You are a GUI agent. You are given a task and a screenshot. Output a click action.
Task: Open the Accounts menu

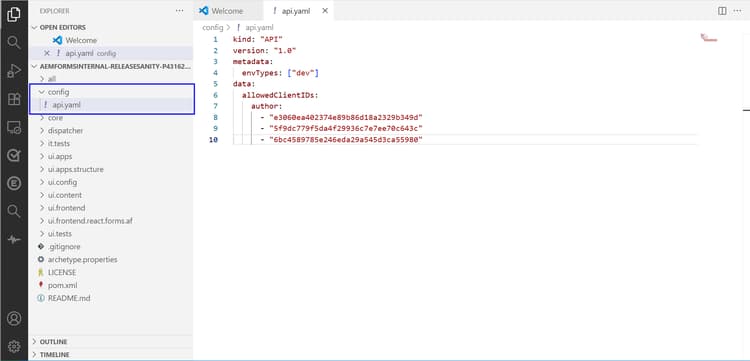pyautogui.click(x=14, y=318)
